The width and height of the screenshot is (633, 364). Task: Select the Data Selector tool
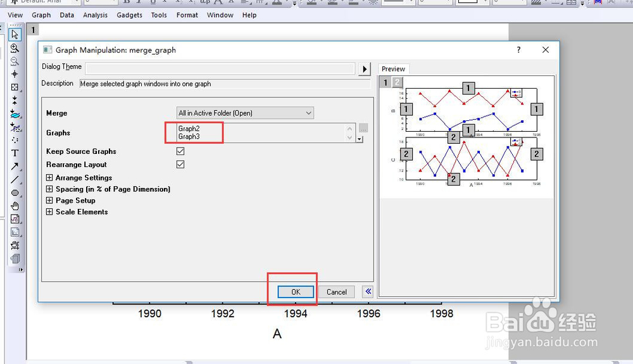[x=15, y=100]
